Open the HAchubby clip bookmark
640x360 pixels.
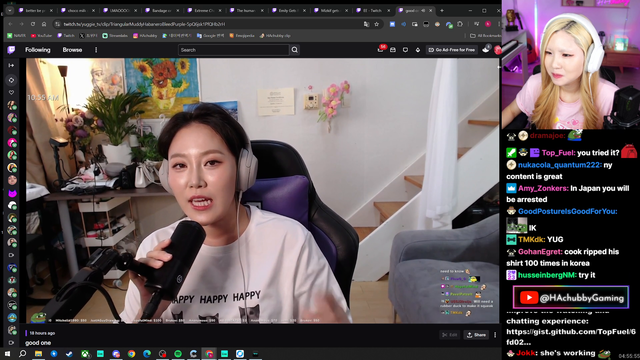pos(275,36)
